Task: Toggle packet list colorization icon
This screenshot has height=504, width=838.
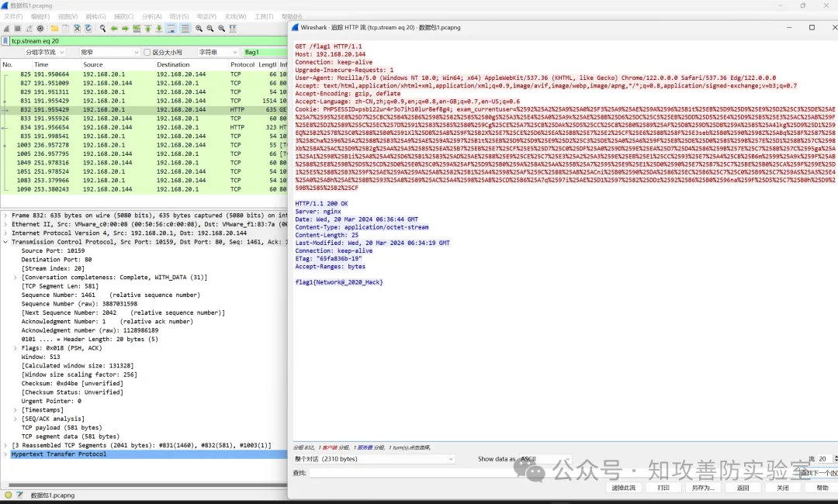Action: [x=185, y=28]
